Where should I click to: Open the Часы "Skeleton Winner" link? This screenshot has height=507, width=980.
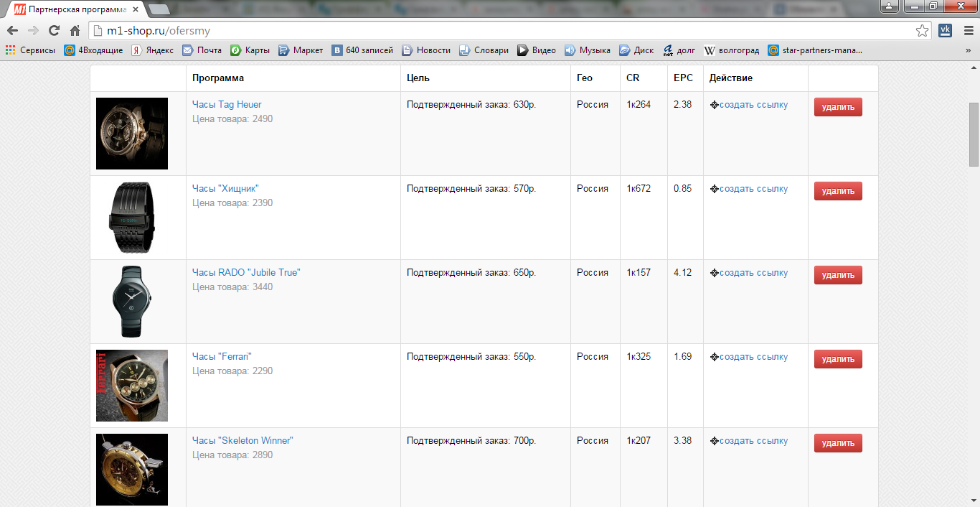(x=242, y=440)
